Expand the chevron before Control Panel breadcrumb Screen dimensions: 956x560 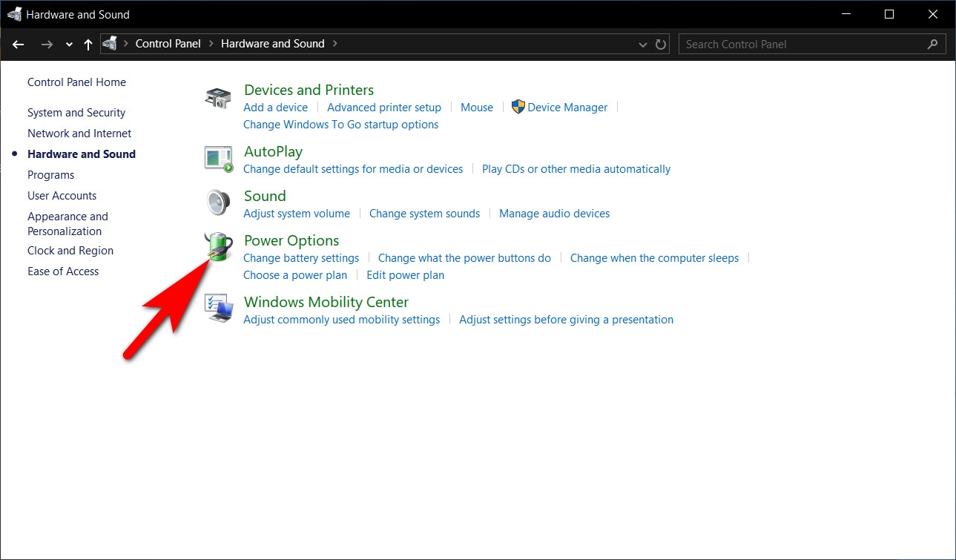125,44
